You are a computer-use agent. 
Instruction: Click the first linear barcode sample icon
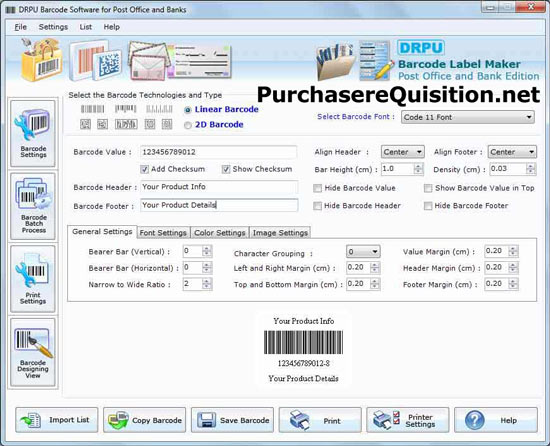pos(93,109)
